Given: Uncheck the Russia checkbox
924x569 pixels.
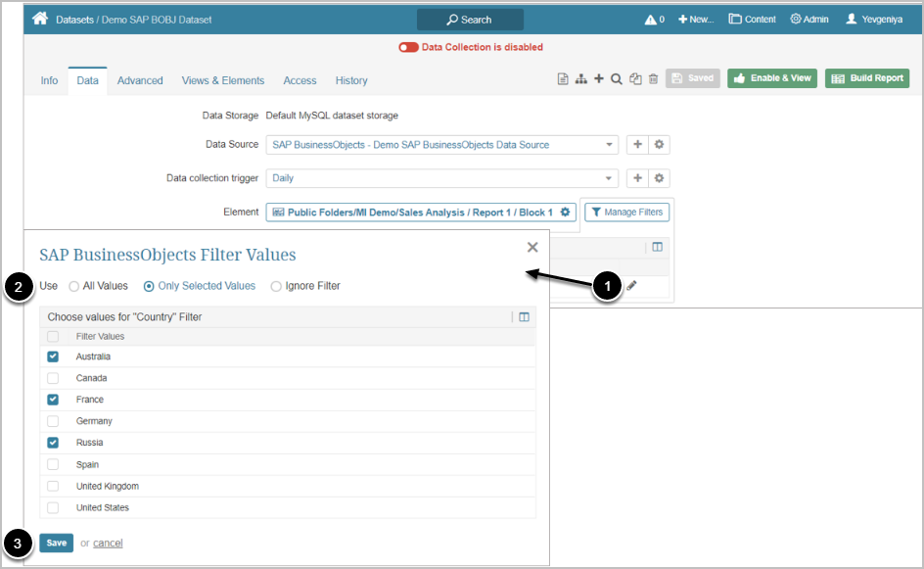Looking at the screenshot, I should pyautogui.click(x=53, y=443).
